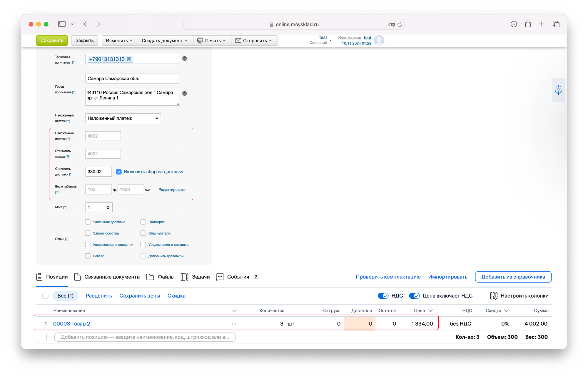The image size is (588, 377).
Task: Open Настроить колонки column settings
Action: tap(519, 296)
